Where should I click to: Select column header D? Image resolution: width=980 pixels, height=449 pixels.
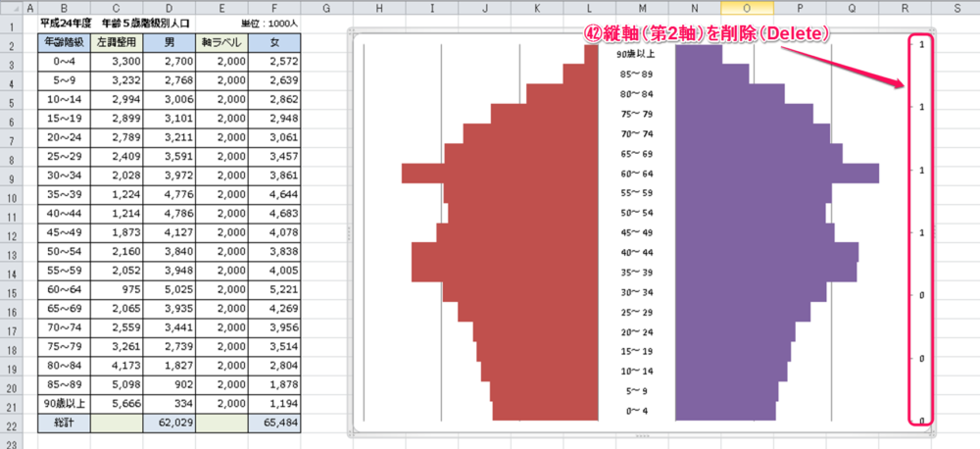[x=170, y=9]
